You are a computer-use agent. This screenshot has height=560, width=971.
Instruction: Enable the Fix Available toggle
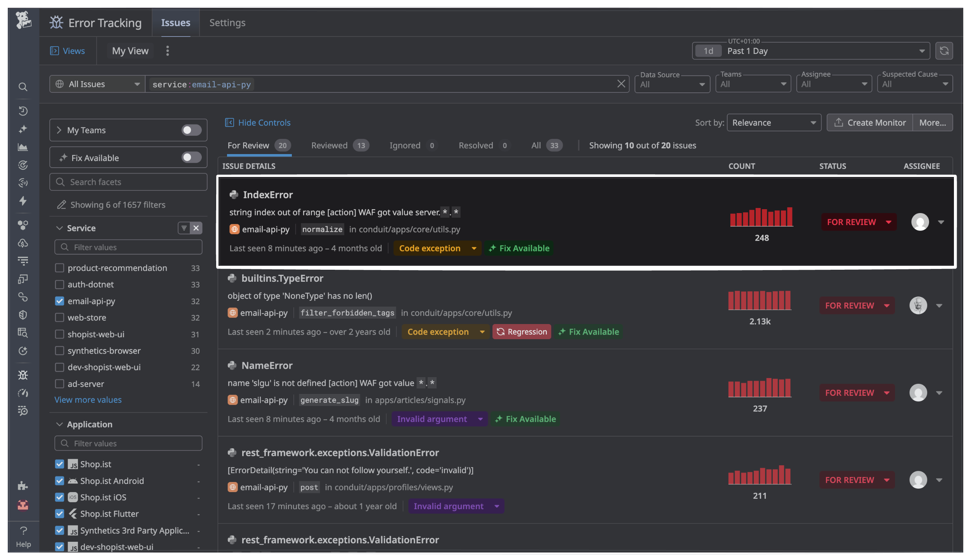coord(191,158)
